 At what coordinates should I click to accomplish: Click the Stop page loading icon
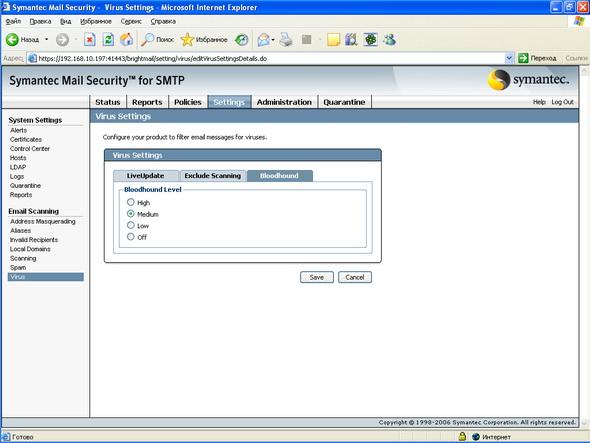point(90,40)
